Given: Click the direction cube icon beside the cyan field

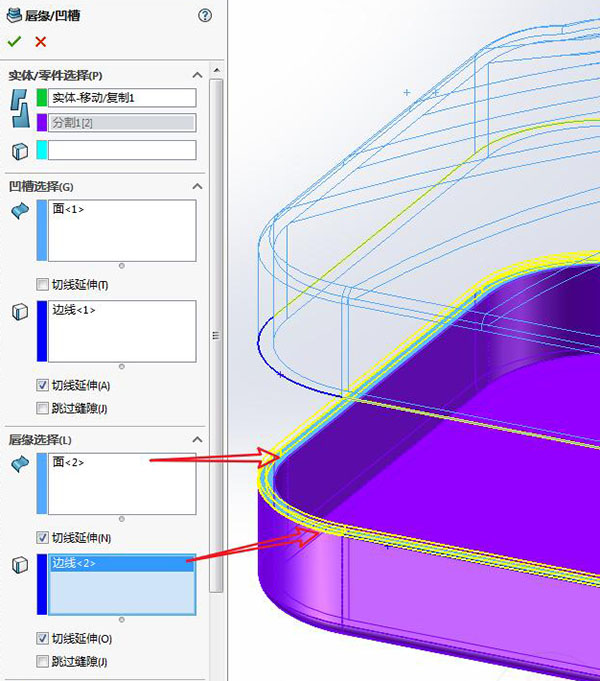Looking at the screenshot, I should click(x=20, y=151).
